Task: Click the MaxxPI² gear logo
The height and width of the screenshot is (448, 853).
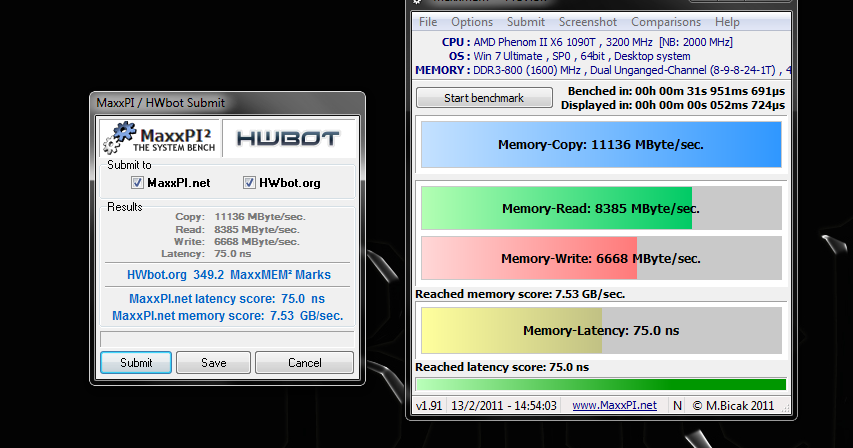Action: [160, 138]
